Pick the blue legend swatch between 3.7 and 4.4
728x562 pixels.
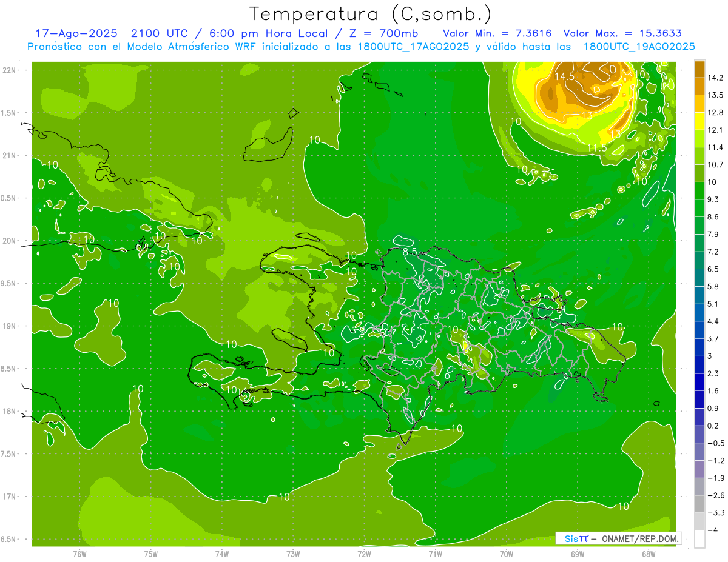coord(699,330)
